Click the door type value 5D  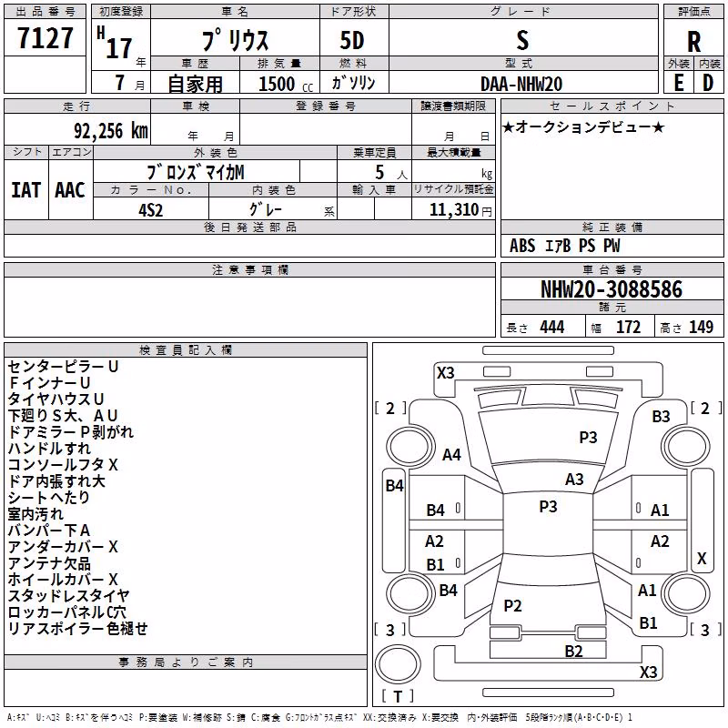point(352,40)
